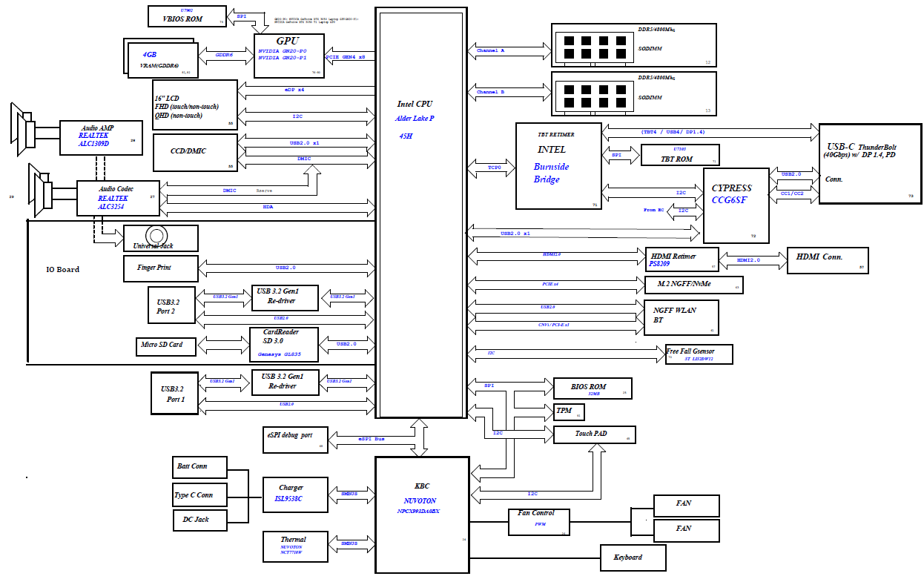The height and width of the screenshot is (579, 924).
Task: Click the TCP0 double arrow
Action: tap(492, 168)
